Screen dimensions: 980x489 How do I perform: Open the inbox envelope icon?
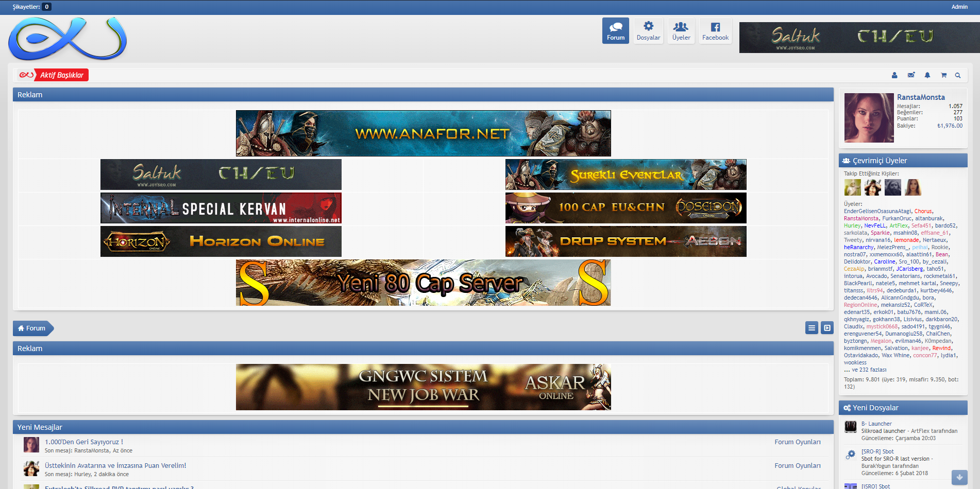911,75
